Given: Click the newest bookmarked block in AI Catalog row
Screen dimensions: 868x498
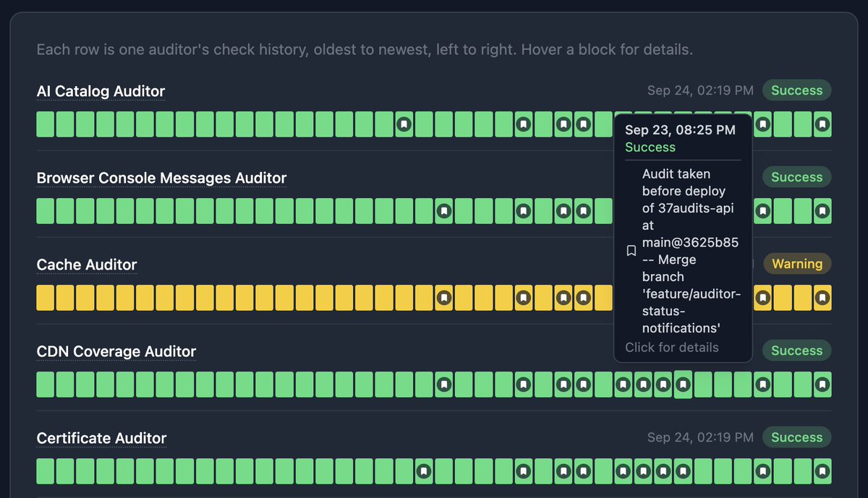Looking at the screenshot, I should pos(822,124).
